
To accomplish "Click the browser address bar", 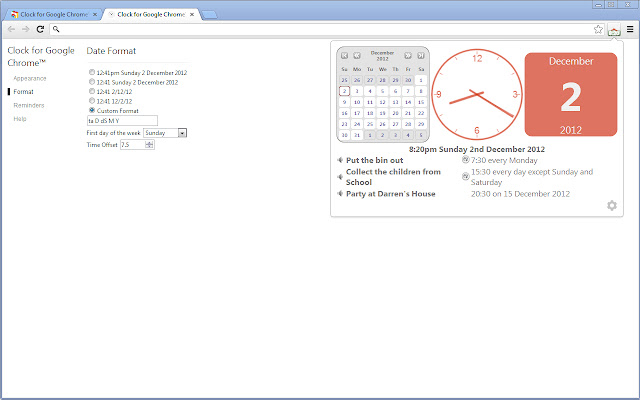I will (327, 29).
